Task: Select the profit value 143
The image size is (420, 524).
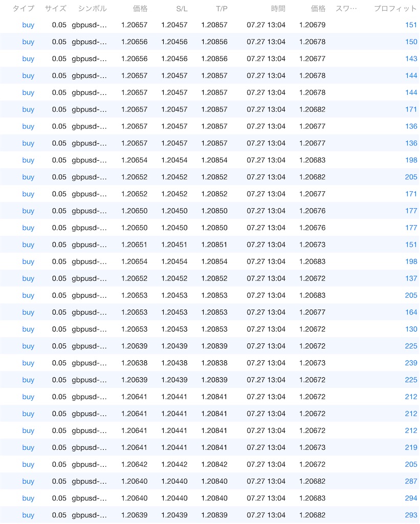Action: [x=411, y=58]
